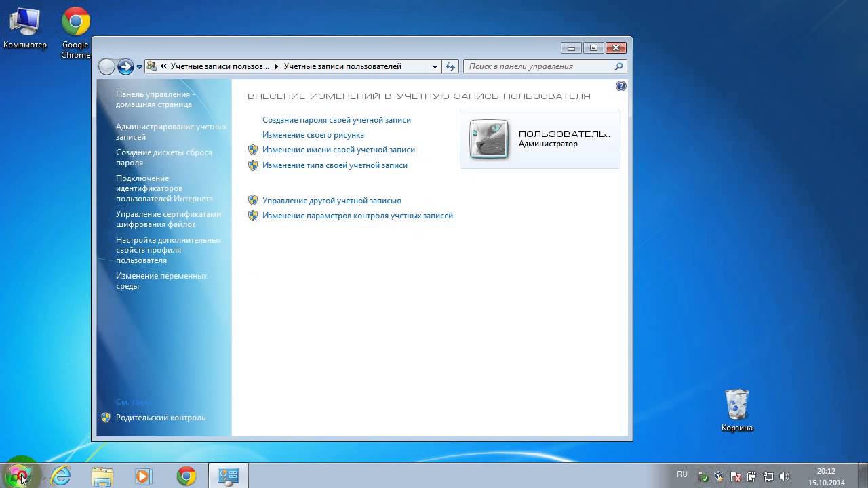
Task: Open Управление сертификатами шифрования файлов
Action: (x=168, y=219)
